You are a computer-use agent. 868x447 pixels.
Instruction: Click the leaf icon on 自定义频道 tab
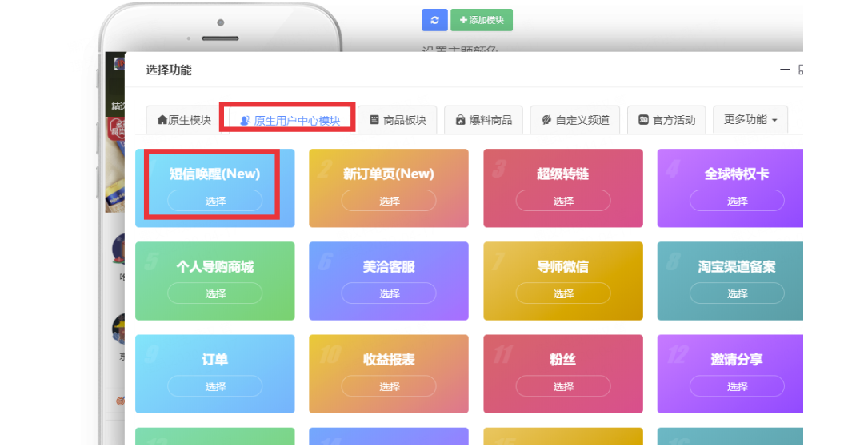tap(546, 119)
